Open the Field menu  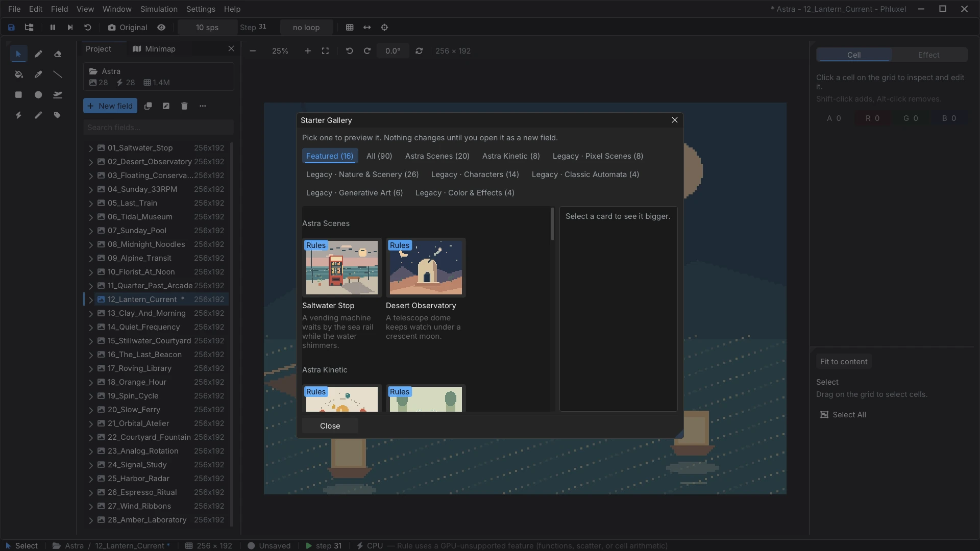click(59, 9)
